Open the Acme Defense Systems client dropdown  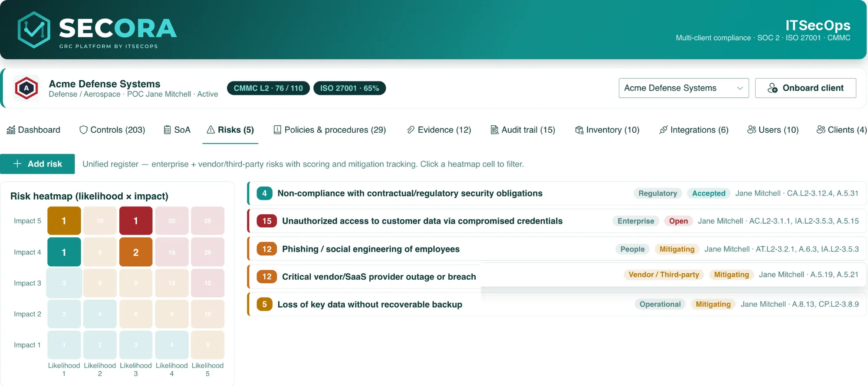[x=684, y=88]
